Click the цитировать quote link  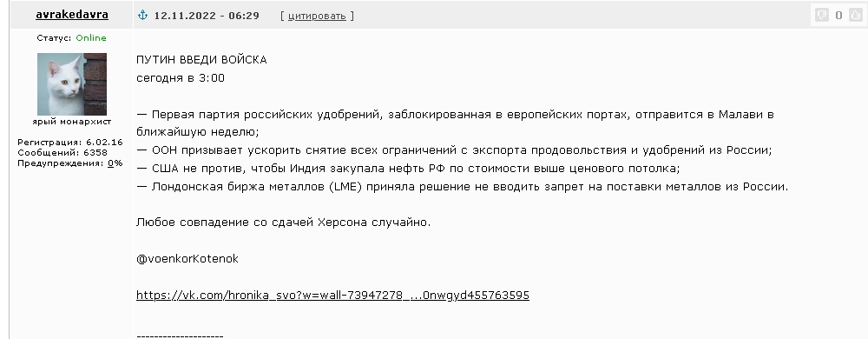click(x=317, y=16)
